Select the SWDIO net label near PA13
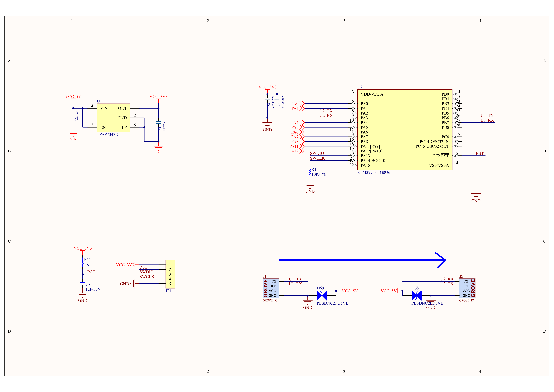Image resolution: width=554 pixels, height=392 pixels. coord(317,153)
